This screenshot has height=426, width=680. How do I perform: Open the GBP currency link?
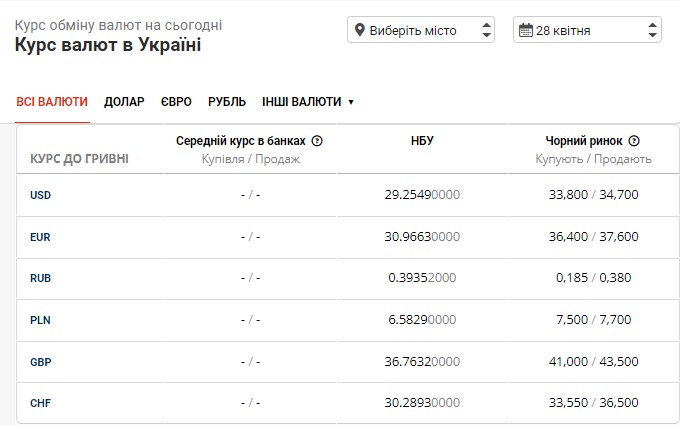[41, 362]
